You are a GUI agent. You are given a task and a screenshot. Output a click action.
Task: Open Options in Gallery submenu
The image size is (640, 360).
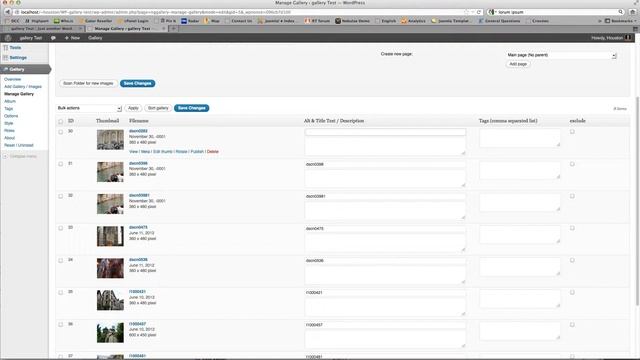pos(11,116)
